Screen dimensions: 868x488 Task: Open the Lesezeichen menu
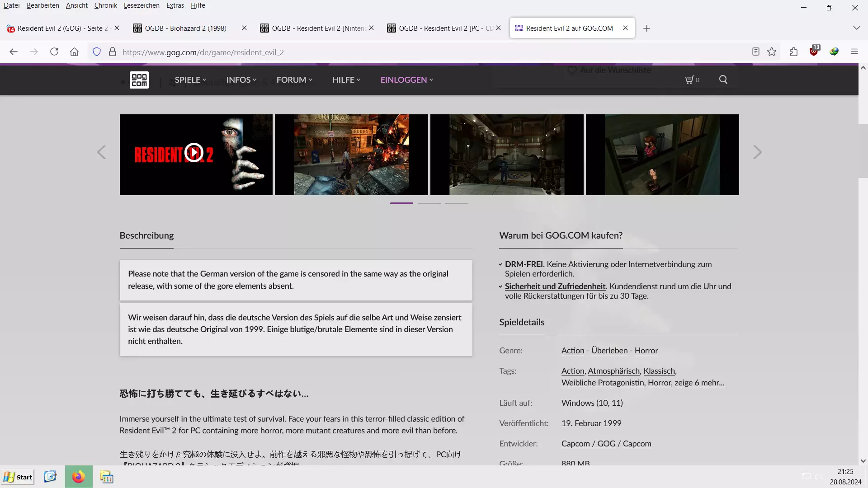coord(142,5)
